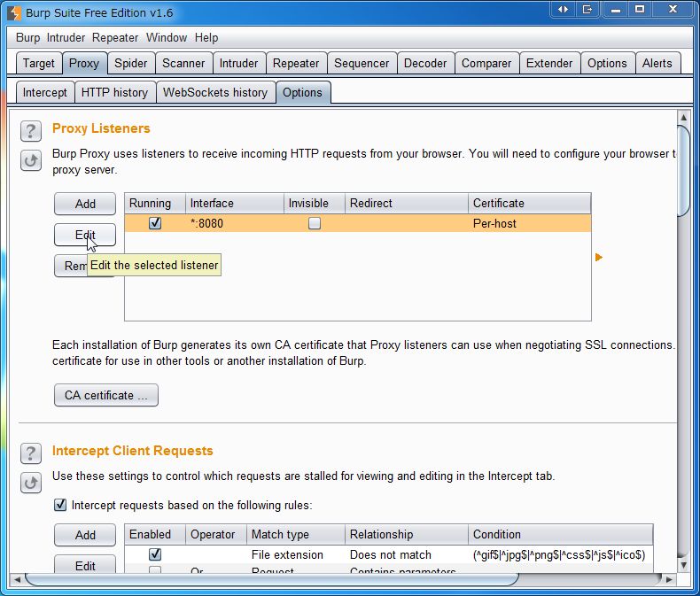The image size is (700, 596).
Task: Click the exit-arrow icon in title bar
Action: click(x=587, y=10)
